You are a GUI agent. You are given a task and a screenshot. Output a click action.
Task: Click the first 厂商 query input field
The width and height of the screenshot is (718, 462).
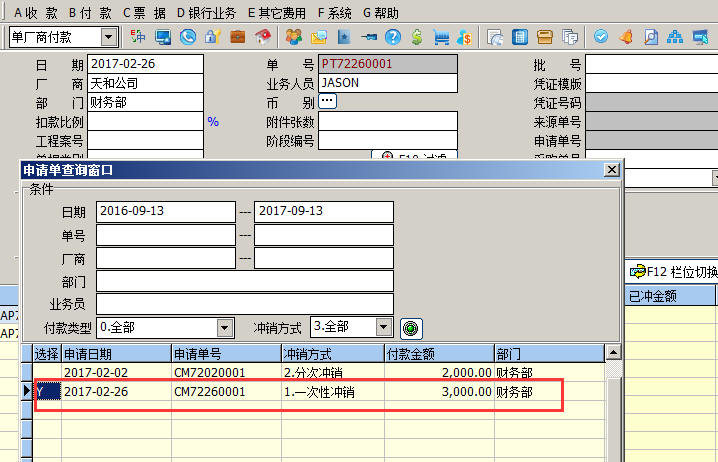pyautogui.click(x=166, y=258)
